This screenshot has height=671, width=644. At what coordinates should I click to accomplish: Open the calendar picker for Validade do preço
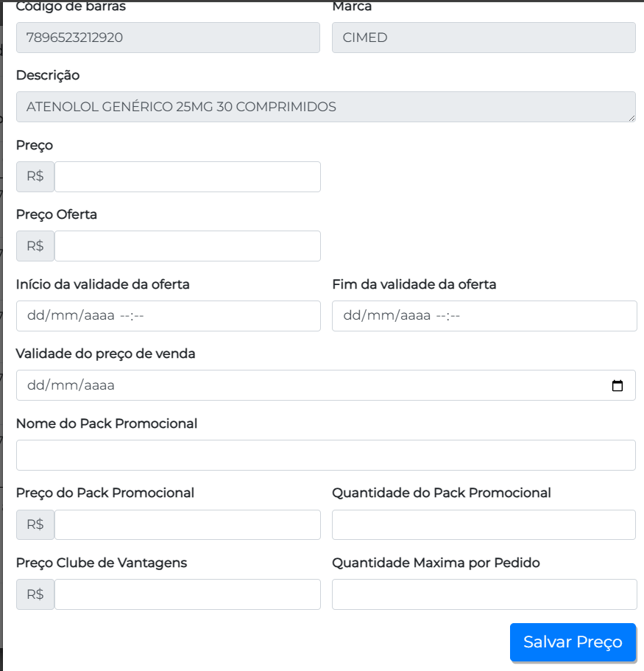(x=618, y=385)
